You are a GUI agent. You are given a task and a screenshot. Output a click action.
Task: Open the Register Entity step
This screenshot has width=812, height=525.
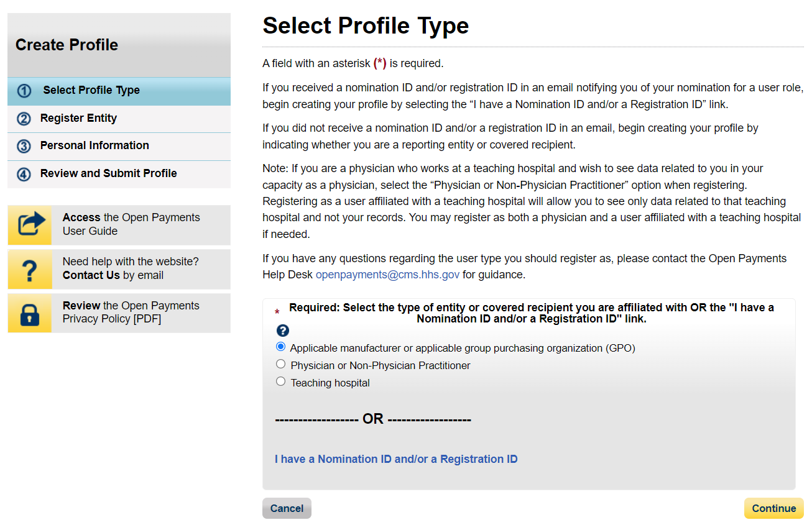tap(78, 118)
